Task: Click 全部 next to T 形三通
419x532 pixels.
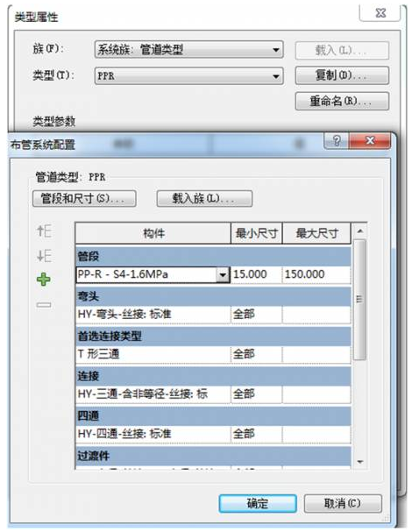Action: [x=257, y=355]
